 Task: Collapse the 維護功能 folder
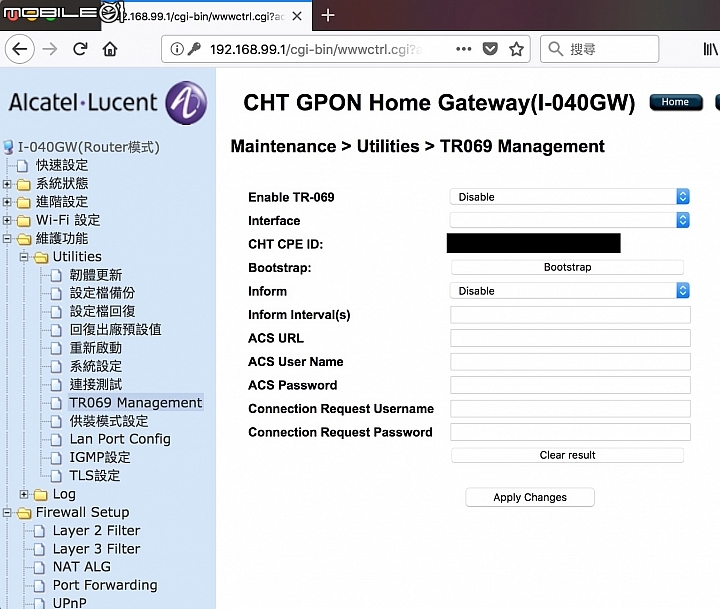click(7, 239)
